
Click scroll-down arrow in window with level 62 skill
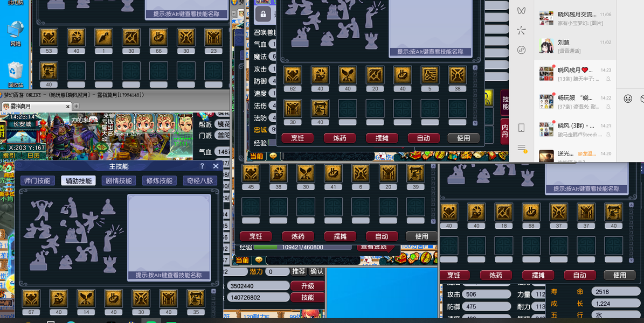(x=475, y=123)
